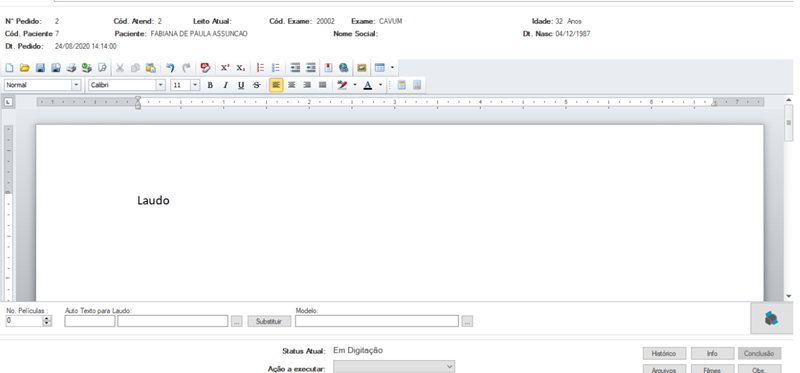
Task: Increase paragraph indent
Action: (x=311, y=67)
